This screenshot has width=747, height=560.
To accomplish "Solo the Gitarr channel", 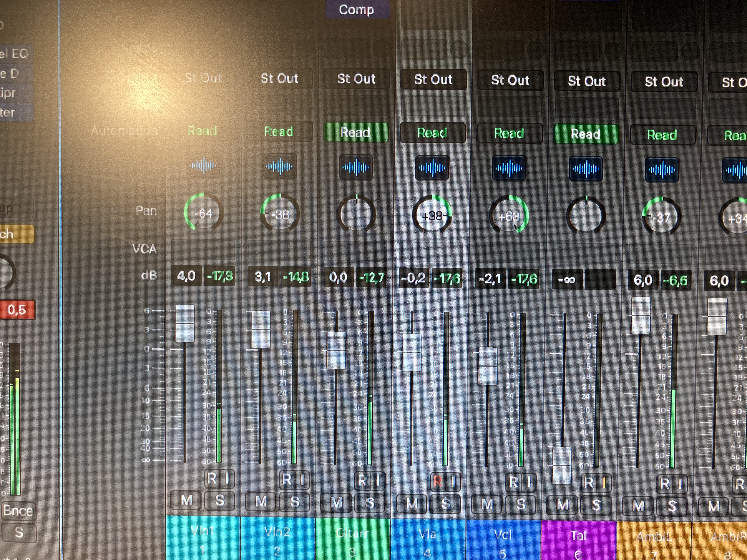I will [x=370, y=503].
